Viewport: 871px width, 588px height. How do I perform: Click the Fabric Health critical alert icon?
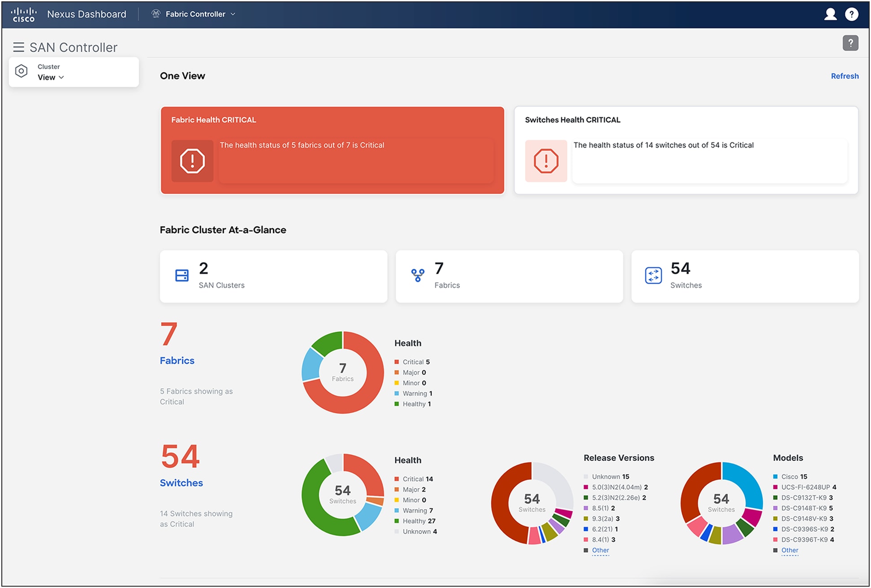point(193,161)
